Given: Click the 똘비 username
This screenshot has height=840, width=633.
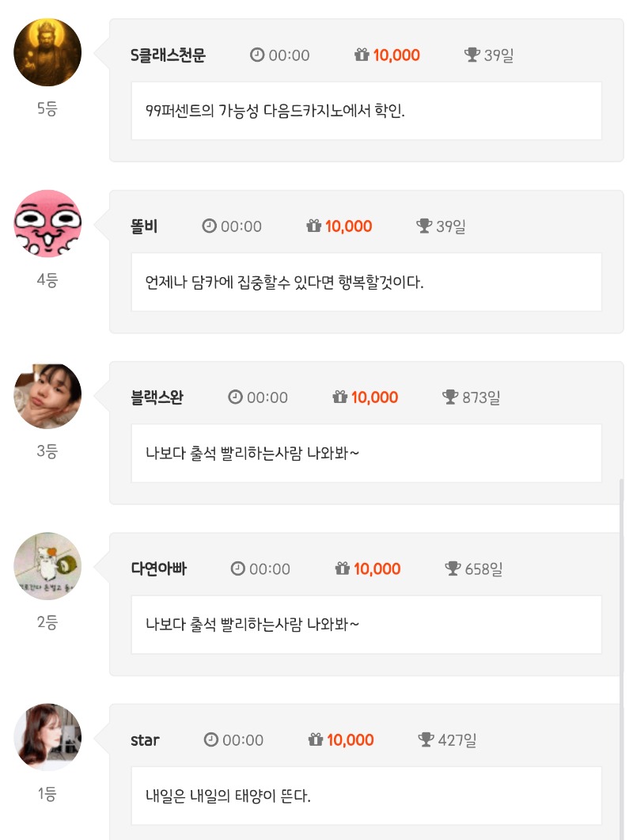Looking at the screenshot, I should click(144, 226).
